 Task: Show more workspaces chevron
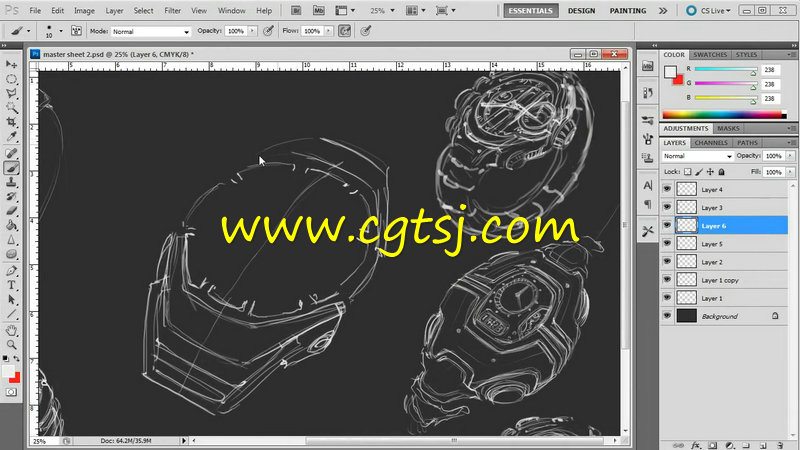663,11
